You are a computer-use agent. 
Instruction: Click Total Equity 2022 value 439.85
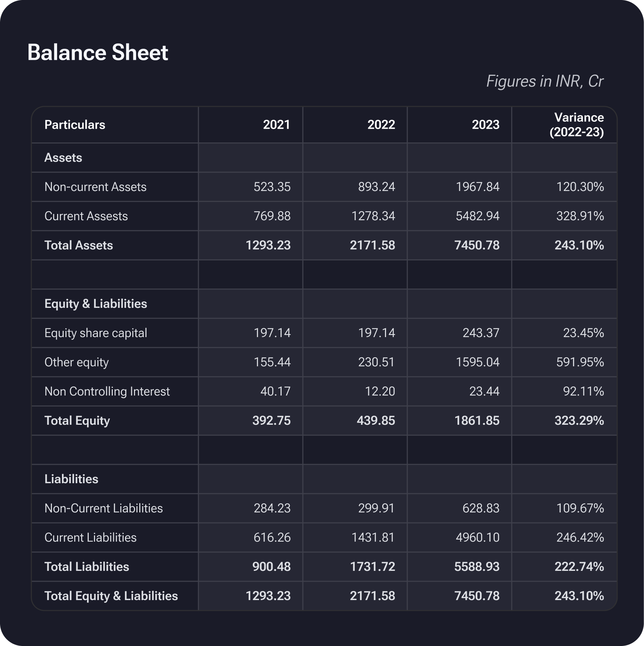(376, 421)
